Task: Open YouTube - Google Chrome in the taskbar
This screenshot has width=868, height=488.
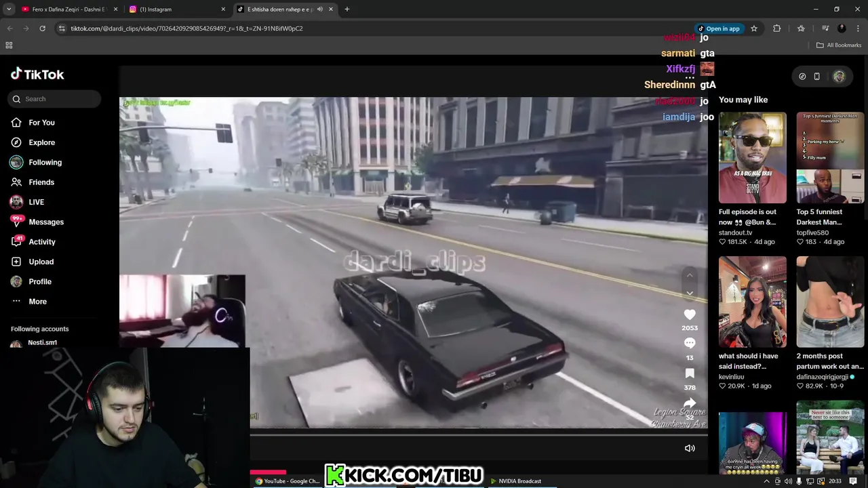Action: (287, 481)
